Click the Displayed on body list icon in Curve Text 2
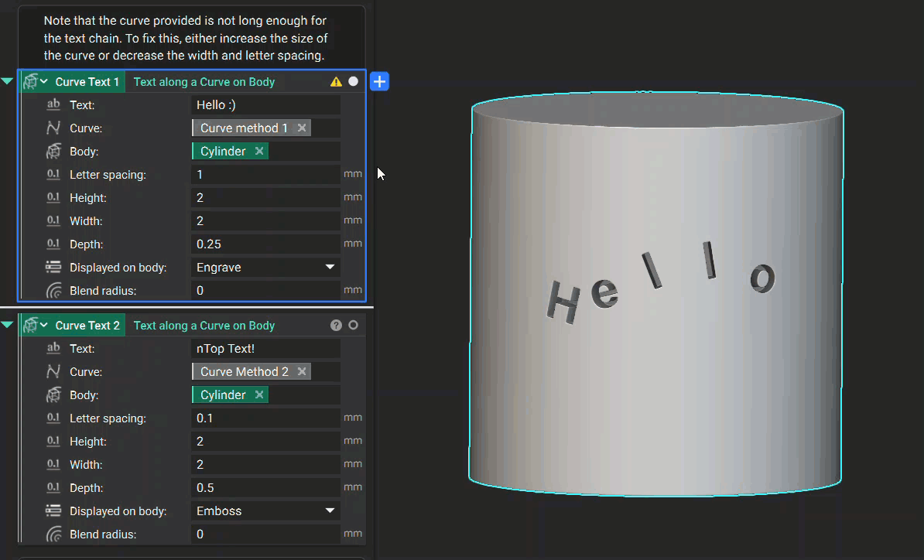The image size is (924, 560). click(x=53, y=510)
